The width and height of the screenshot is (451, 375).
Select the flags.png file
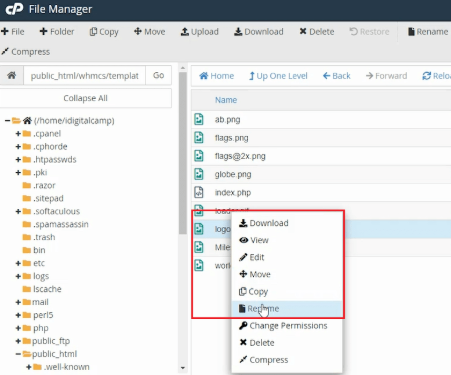pyautogui.click(x=231, y=138)
